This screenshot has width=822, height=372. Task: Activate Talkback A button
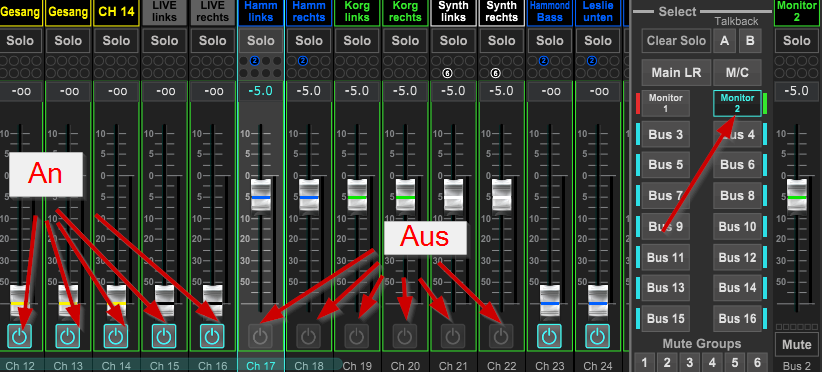point(724,41)
